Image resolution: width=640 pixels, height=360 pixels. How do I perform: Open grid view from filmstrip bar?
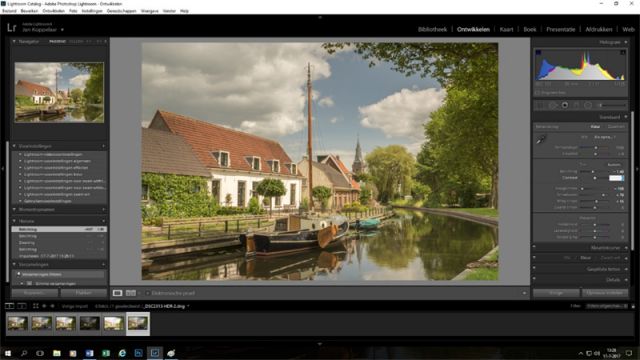tap(36, 306)
